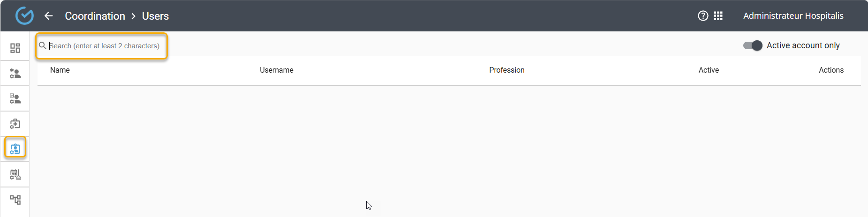Open the hierarchy tree sidebar icon
The width and height of the screenshot is (868, 217).
pos(15,200)
